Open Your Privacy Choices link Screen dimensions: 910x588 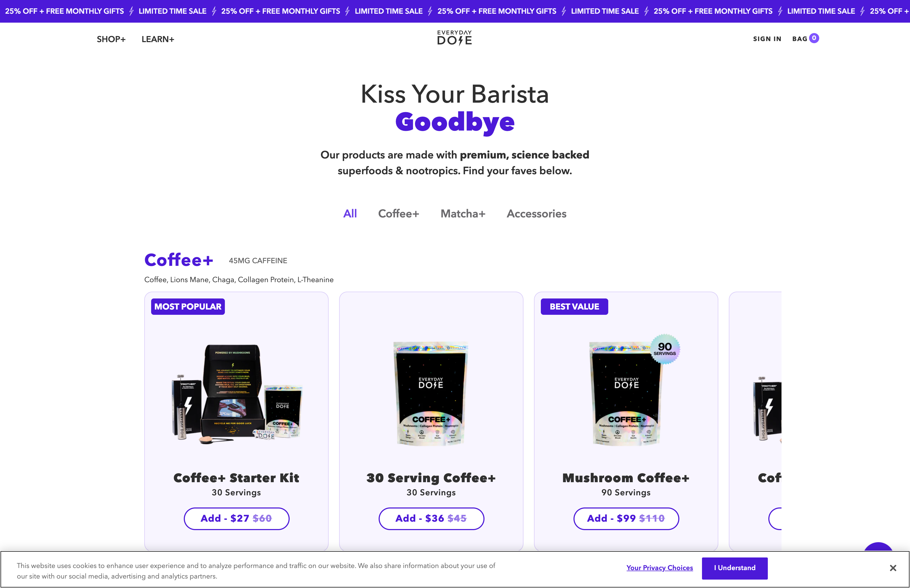(x=659, y=568)
